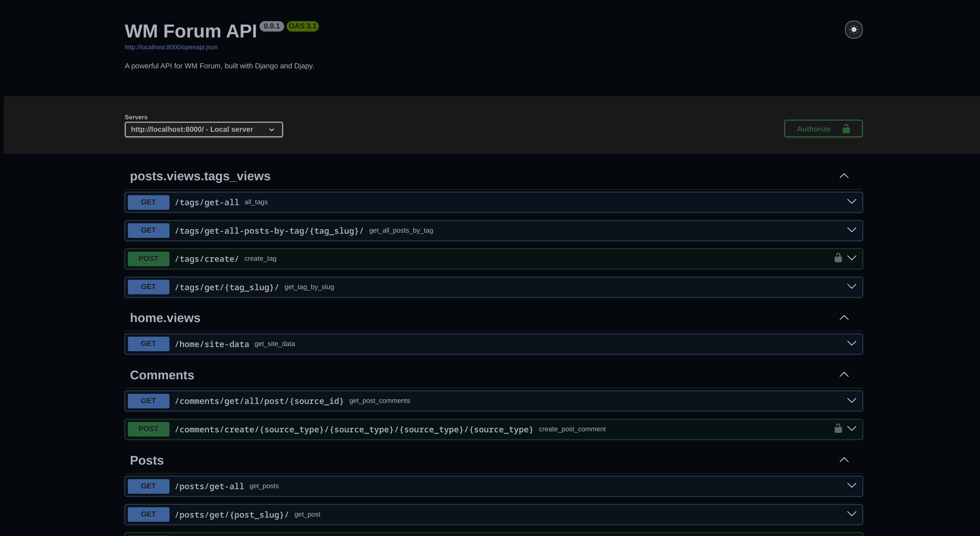Click the /comments/get/all/post/{source_id} path
980x536 pixels.
pos(260,401)
